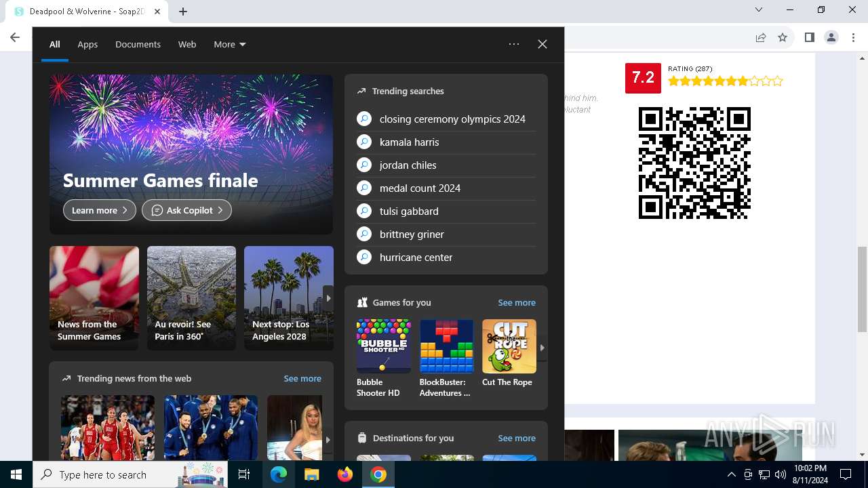Switch to the Apps search tab
This screenshot has height=488, width=868.
87,44
